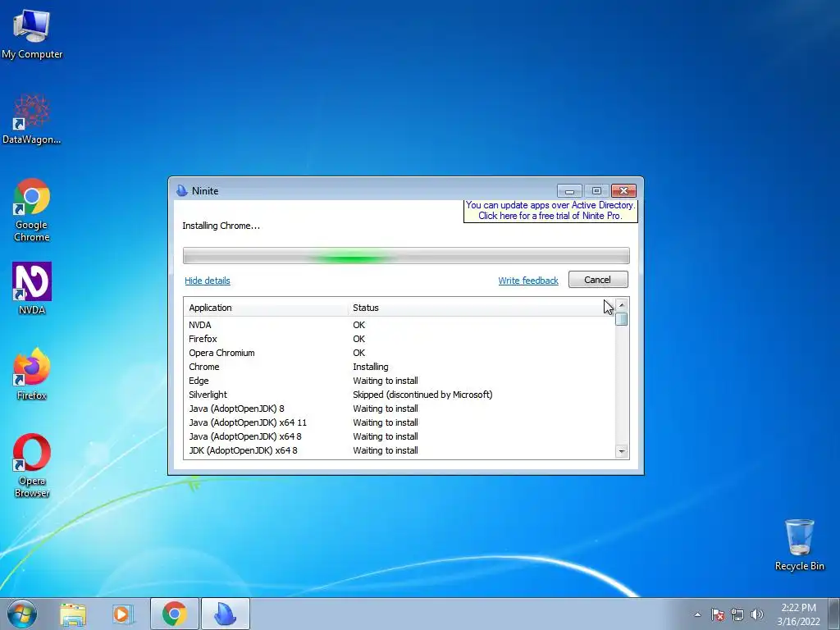Click the Ninite title bar logo
This screenshot has height=630, width=840.
point(181,190)
